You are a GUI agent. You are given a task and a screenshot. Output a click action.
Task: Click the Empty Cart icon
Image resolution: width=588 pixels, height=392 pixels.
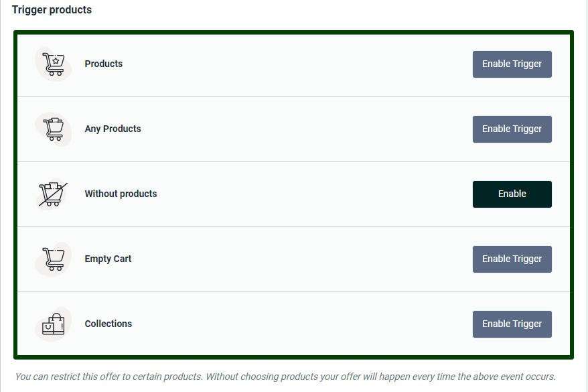tap(53, 259)
